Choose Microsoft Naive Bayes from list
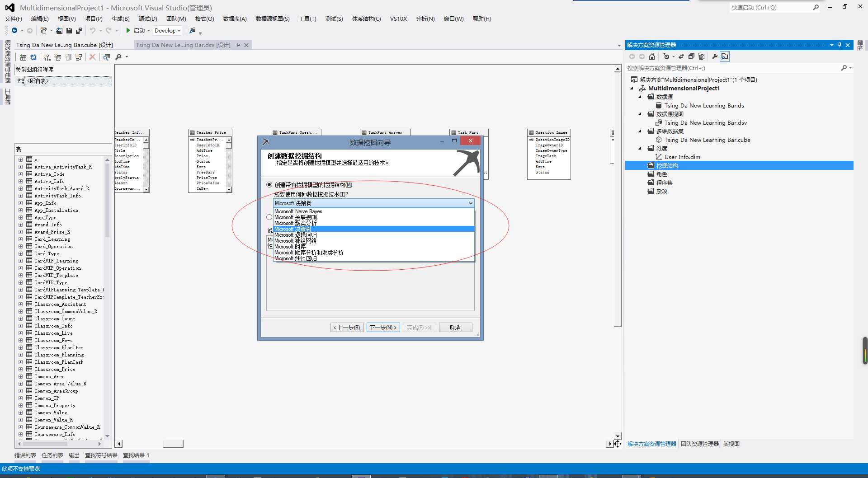868x478 pixels. [374, 211]
